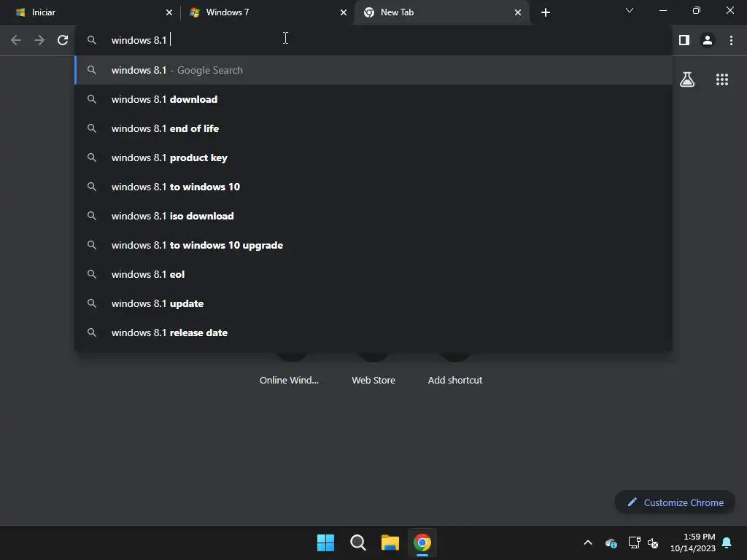Close the Windows 7 tab
The height and width of the screenshot is (560, 747).
[x=344, y=12]
